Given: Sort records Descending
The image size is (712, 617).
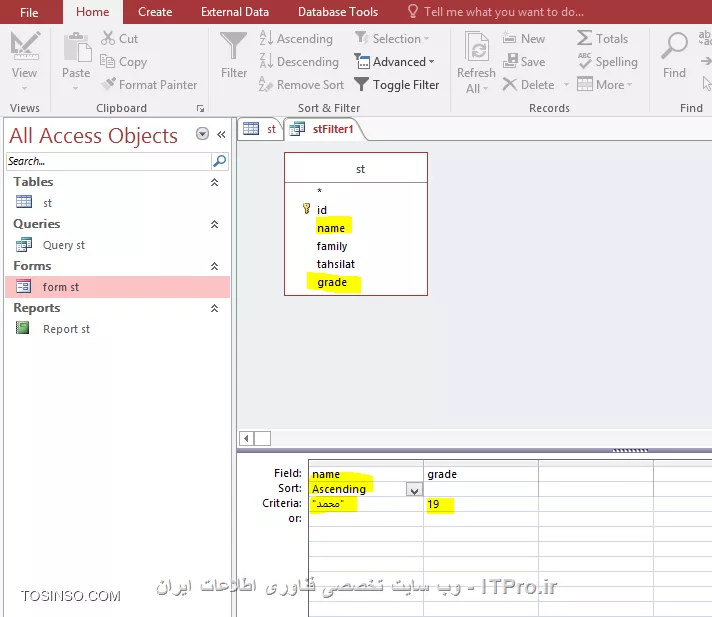Looking at the screenshot, I should [299, 62].
